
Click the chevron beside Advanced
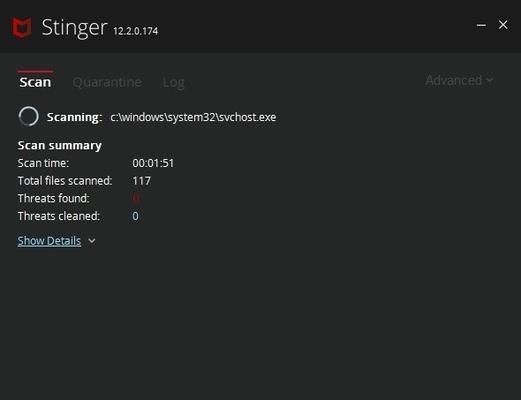click(x=489, y=80)
